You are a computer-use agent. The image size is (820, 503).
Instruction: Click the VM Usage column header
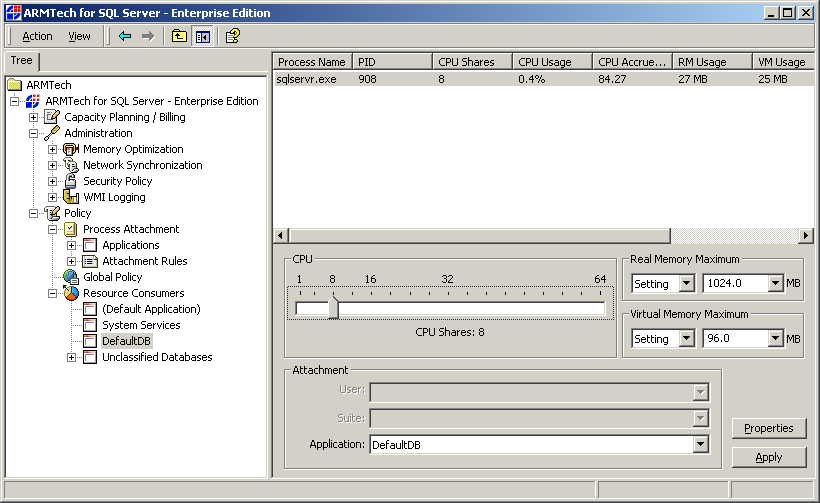point(783,62)
